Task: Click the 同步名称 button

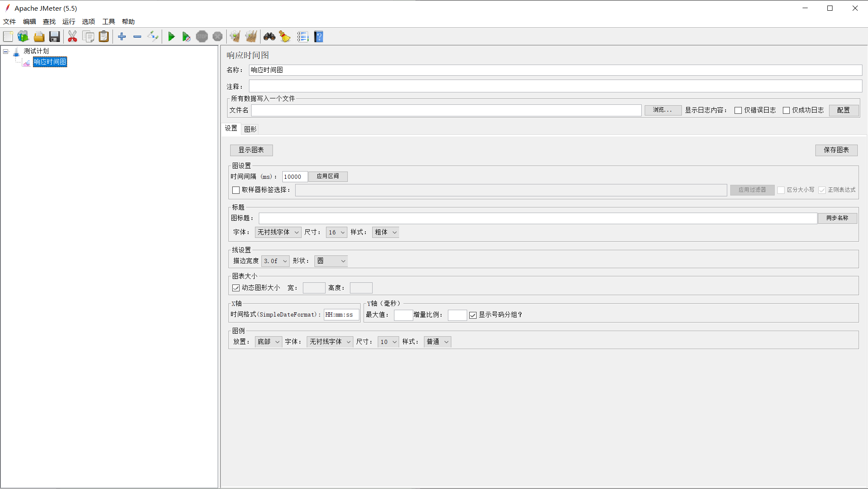Action: coord(837,218)
